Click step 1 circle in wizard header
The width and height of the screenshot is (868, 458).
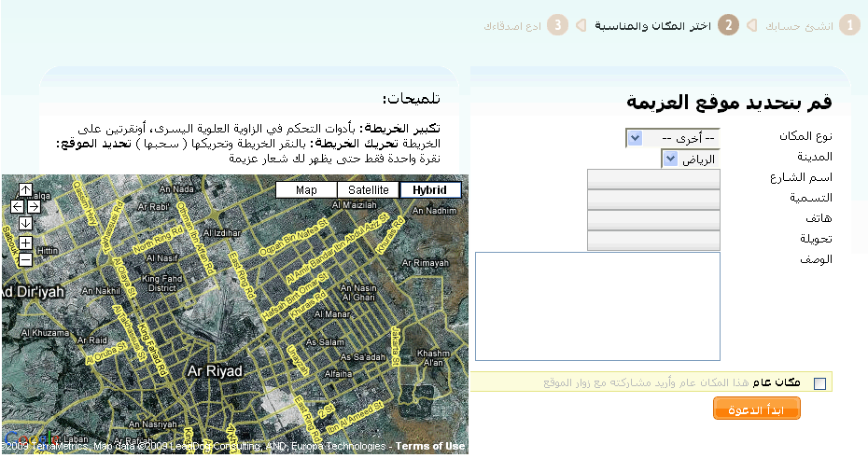click(x=849, y=25)
